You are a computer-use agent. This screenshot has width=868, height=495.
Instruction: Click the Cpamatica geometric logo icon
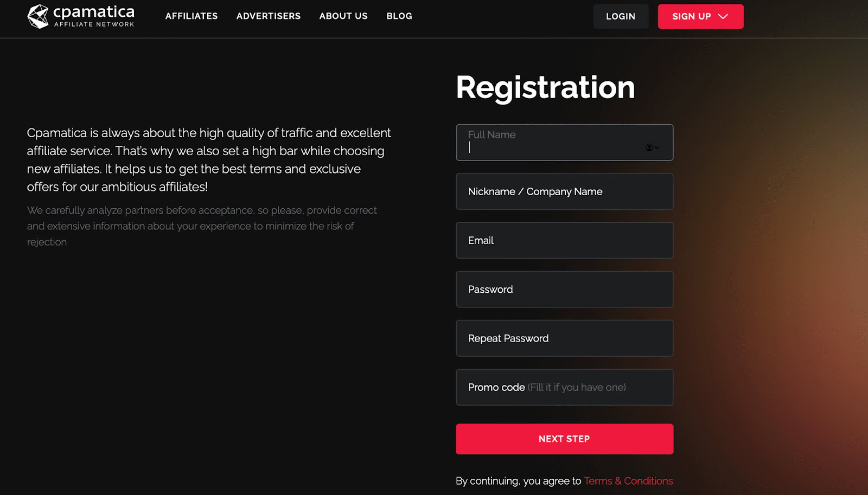(x=38, y=16)
